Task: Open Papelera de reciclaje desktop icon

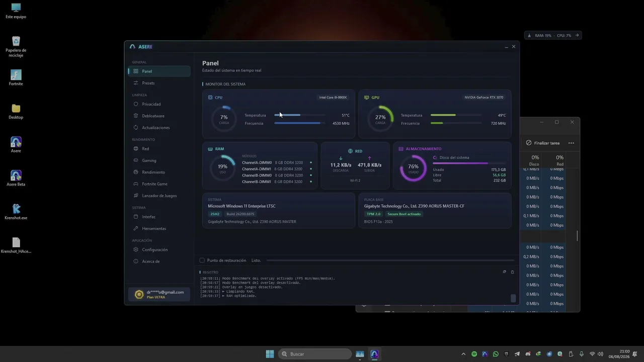Action: click(x=16, y=46)
